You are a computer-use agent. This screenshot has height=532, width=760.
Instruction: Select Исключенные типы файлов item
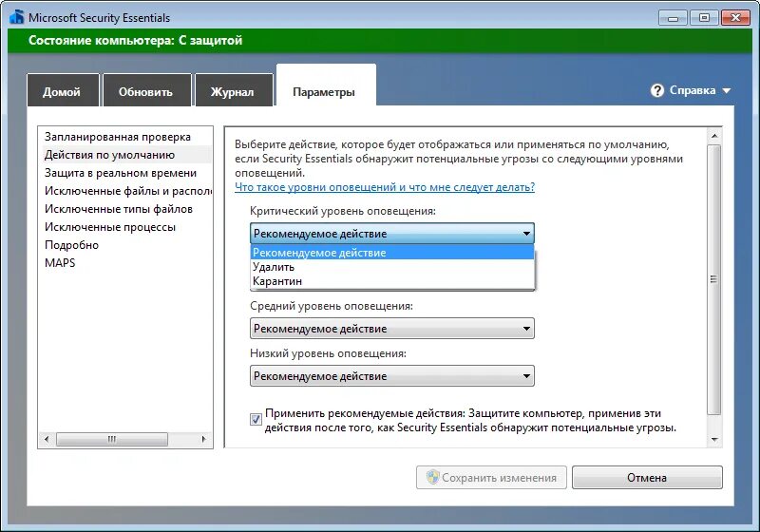(x=125, y=209)
